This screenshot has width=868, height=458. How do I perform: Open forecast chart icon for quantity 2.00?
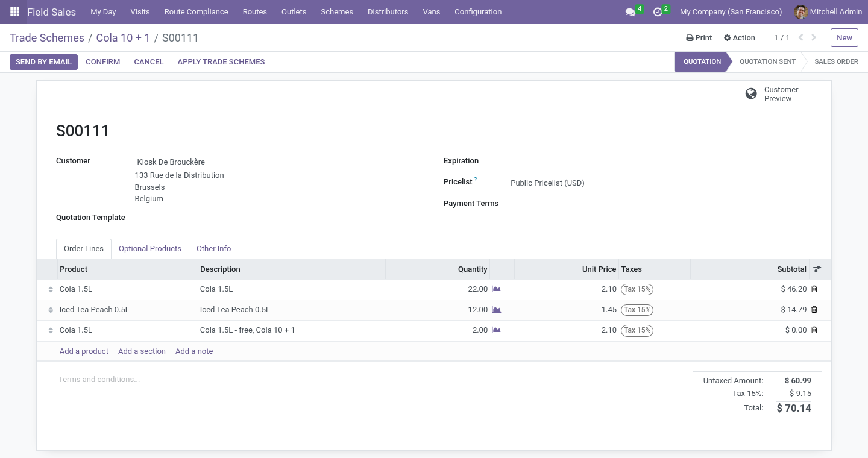click(497, 330)
